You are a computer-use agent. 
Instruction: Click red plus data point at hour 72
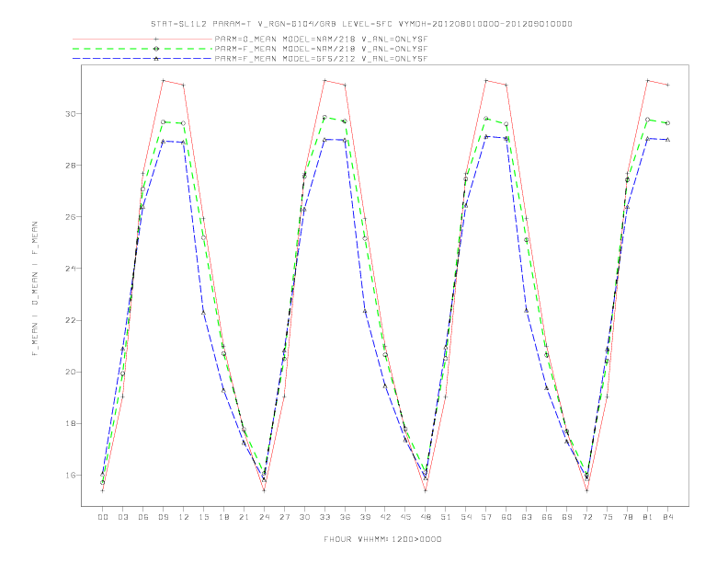586,490
